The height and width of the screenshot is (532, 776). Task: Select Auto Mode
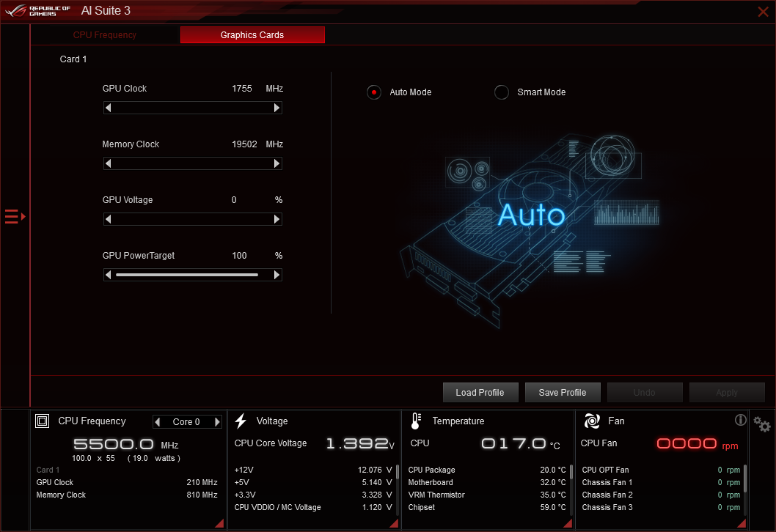(x=373, y=92)
